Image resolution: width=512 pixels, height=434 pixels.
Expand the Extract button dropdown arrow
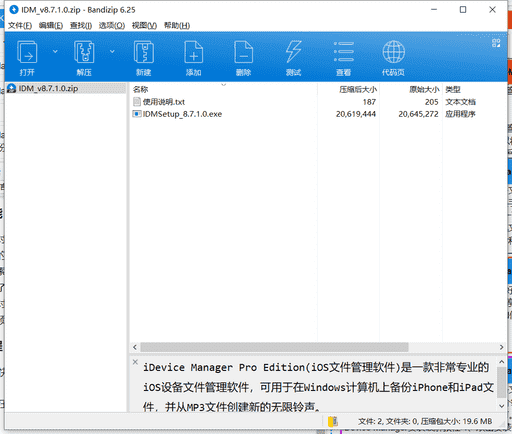pos(112,51)
